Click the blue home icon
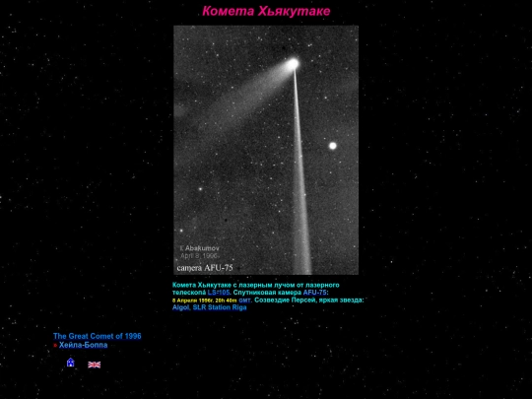 71,363
